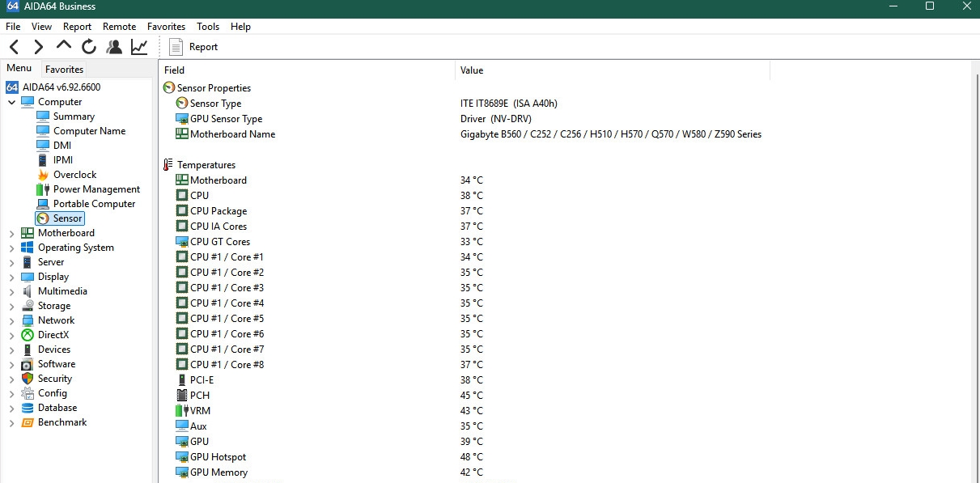Go up one level with Up arrow
The width and height of the screenshot is (980, 483).
[64, 46]
